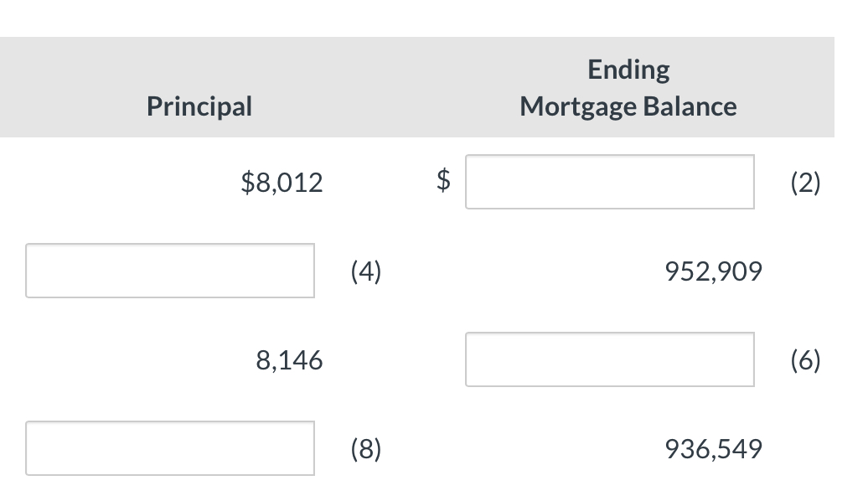Viewport: 868px width, 496px height.
Task: Click the (4) label marker
Action: (365, 271)
